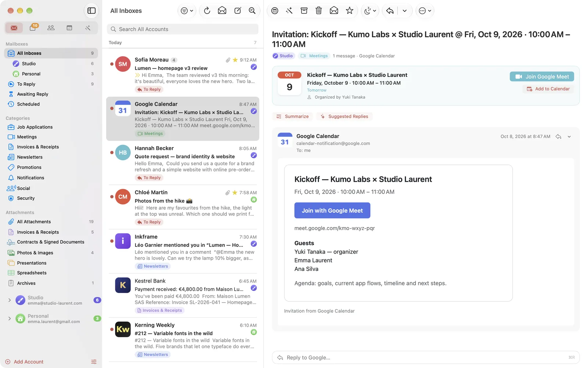588x368 pixels.
Task: Click the envelope icon beside the trash icon
Action: click(x=334, y=11)
